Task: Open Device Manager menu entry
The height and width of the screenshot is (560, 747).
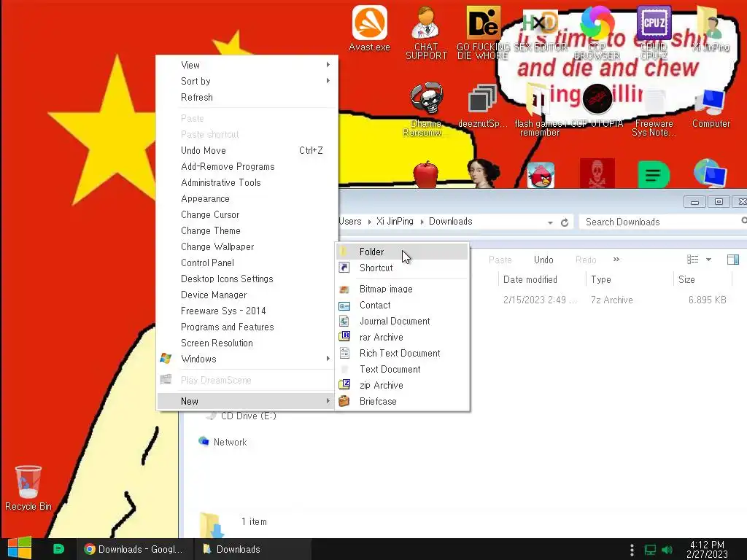Action: 247,295
